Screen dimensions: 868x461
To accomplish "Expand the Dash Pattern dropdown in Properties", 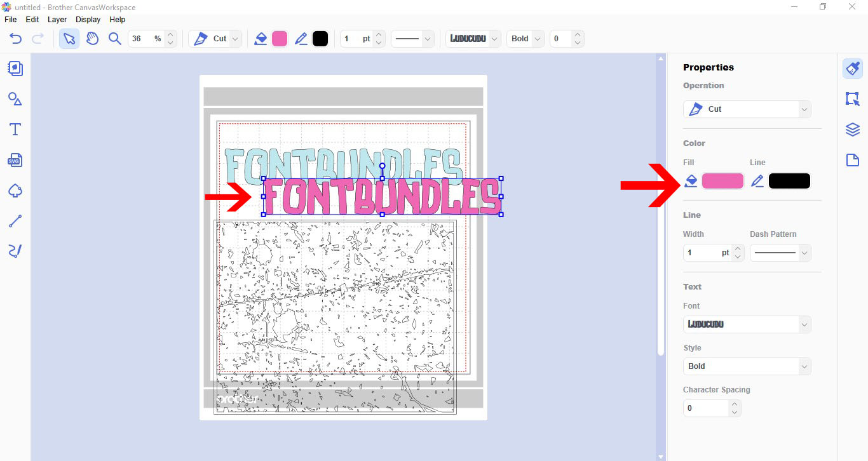I will point(780,252).
